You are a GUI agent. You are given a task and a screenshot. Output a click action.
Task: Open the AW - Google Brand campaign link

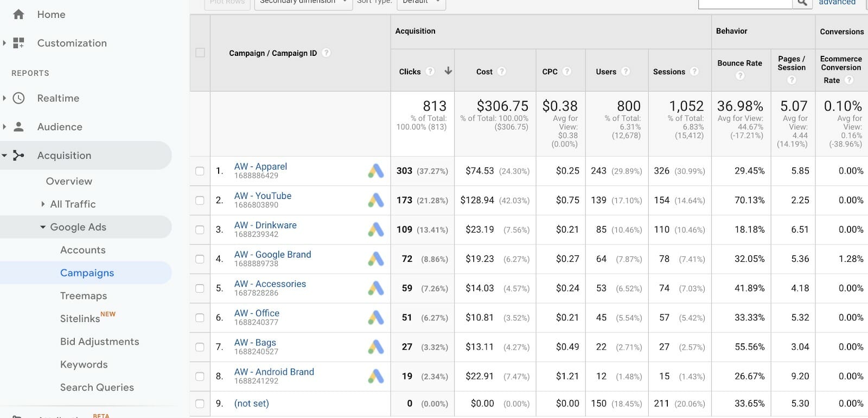(272, 254)
